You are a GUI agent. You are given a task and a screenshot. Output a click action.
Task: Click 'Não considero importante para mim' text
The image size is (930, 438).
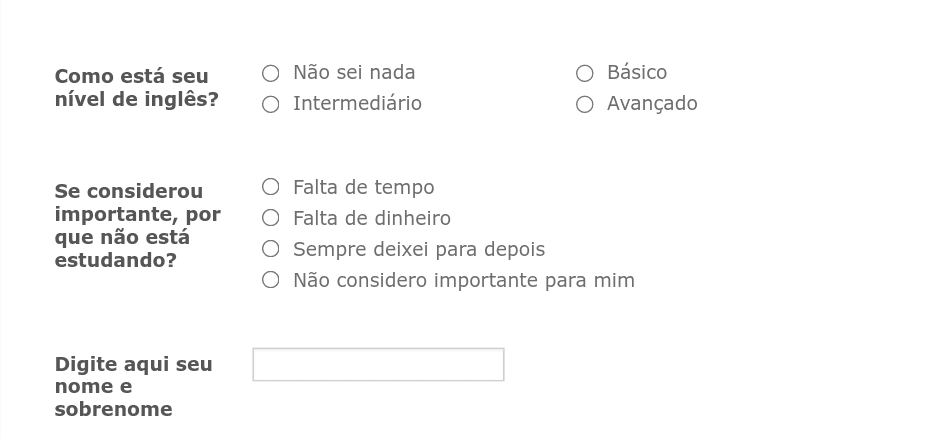pyautogui.click(x=464, y=280)
